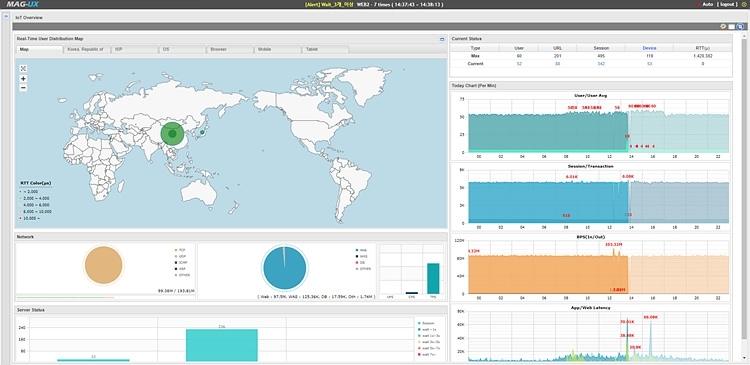Click the small green bubble over Korea

(202, 133)
